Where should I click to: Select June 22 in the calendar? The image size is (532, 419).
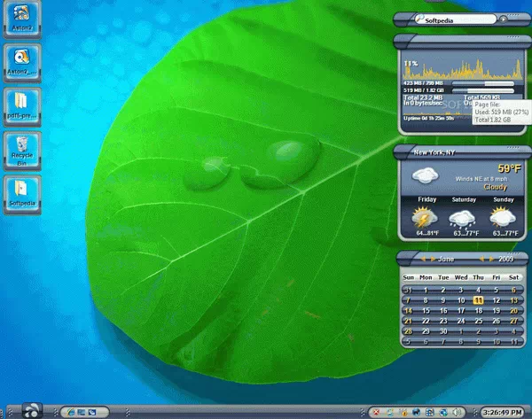pyautogui.click(x=426, y=321)
